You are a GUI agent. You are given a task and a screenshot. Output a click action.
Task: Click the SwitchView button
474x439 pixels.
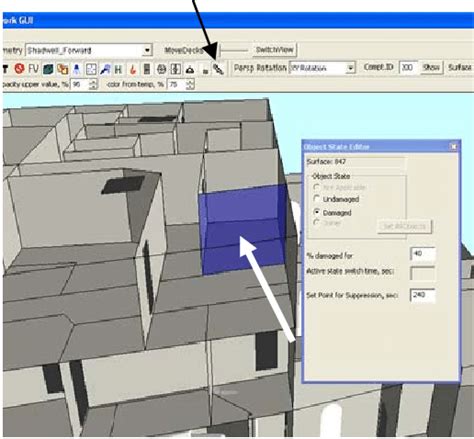point(274,50)
